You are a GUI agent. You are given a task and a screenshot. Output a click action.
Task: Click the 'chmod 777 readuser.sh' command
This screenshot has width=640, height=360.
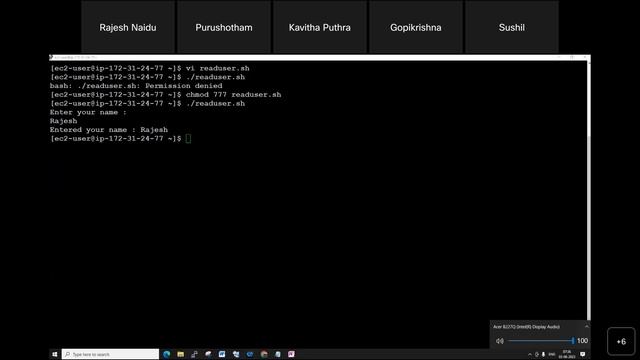pos(233,95)
